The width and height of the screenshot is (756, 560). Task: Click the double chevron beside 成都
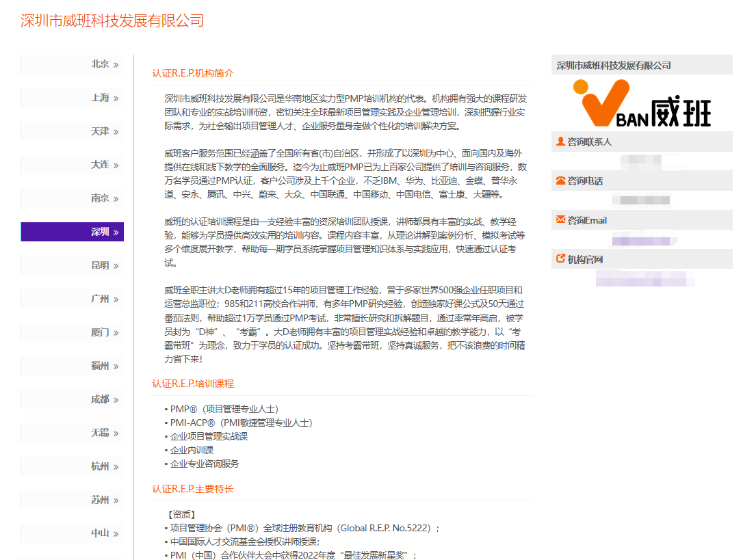pyautogui.click(x=116, y=400)
